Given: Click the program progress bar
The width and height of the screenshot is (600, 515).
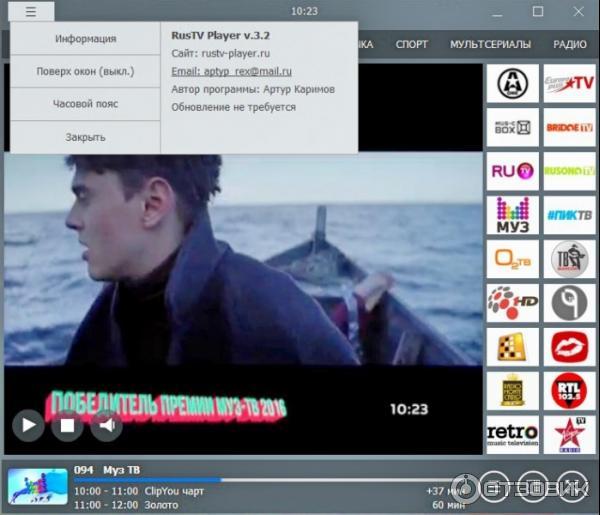Looking at the screenshot, I should [250, 480].
